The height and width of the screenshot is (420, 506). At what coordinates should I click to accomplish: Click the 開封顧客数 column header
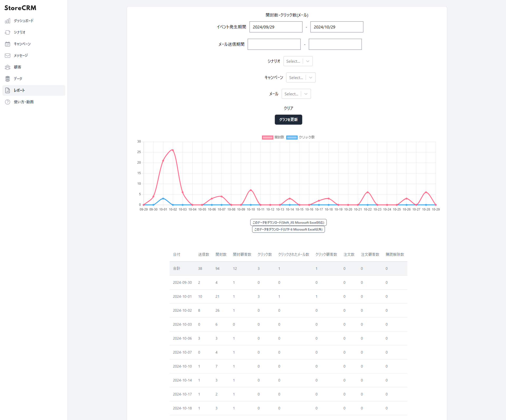[x=242, y=255]
